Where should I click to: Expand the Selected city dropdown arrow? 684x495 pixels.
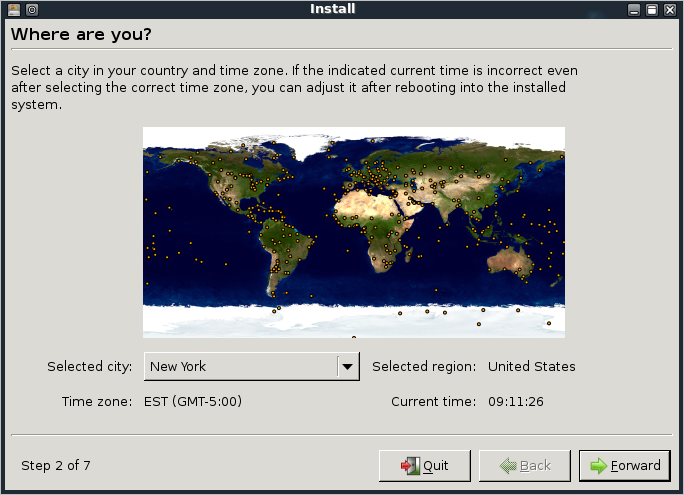(347, 367)
